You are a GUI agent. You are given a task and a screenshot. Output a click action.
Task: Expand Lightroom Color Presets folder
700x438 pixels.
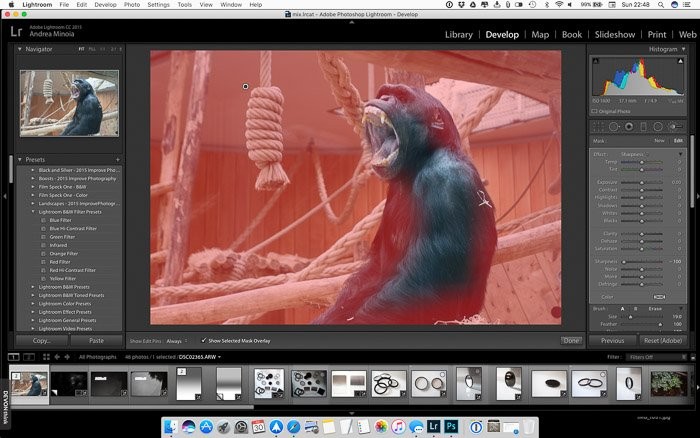33,304
